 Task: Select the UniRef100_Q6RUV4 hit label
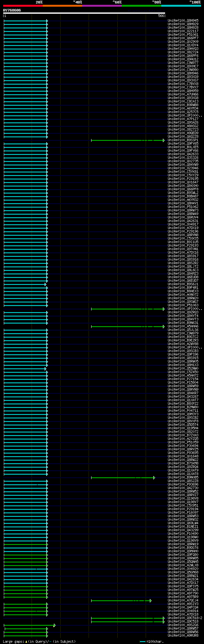[x=183, y=218]
